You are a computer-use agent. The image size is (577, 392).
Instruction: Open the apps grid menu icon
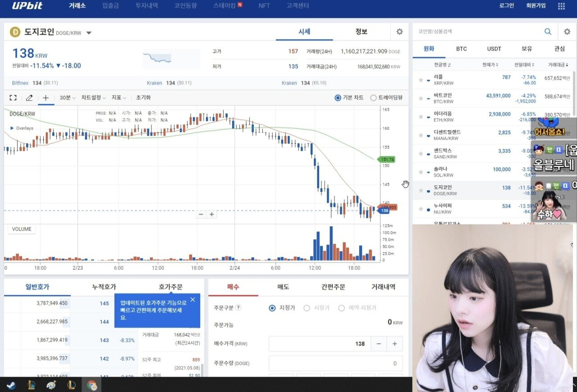click(561, 6)
